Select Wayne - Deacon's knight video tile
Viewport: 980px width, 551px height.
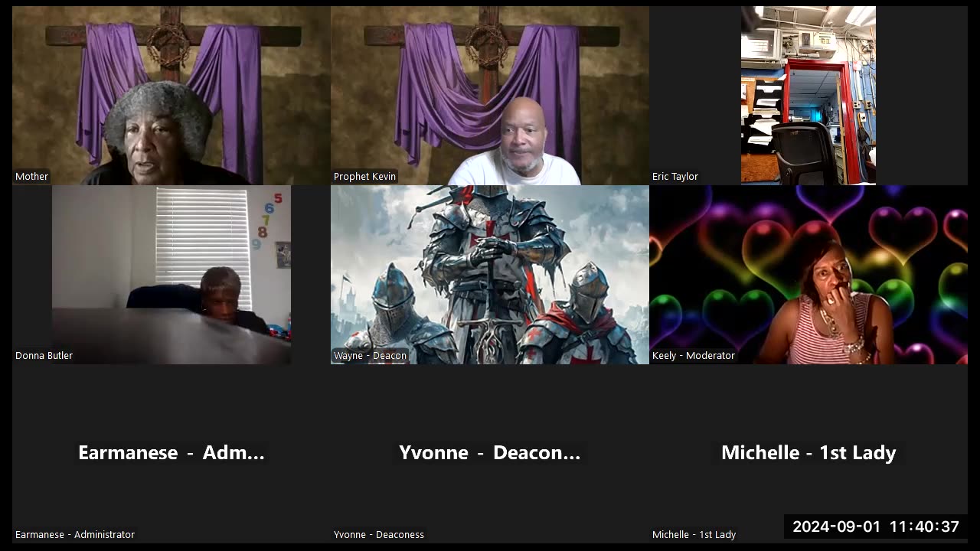pos(490,275)
